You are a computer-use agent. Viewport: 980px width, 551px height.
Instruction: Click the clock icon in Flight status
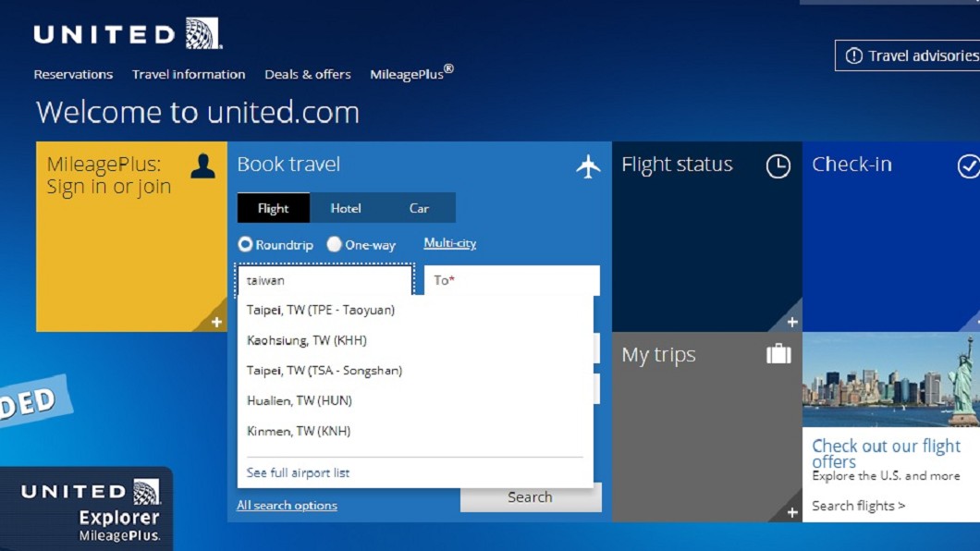pyautogui.click(x=778, y=166)
